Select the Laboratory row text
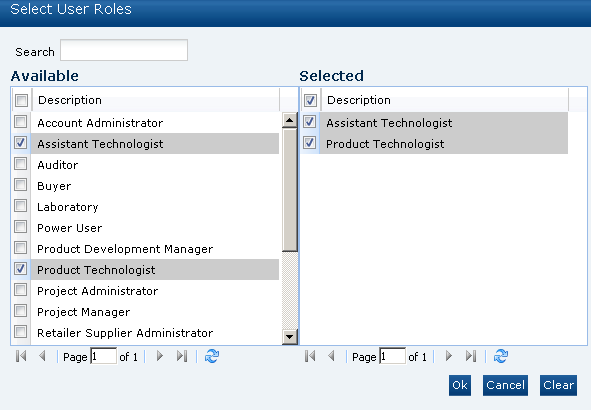 tap(67, 207)
